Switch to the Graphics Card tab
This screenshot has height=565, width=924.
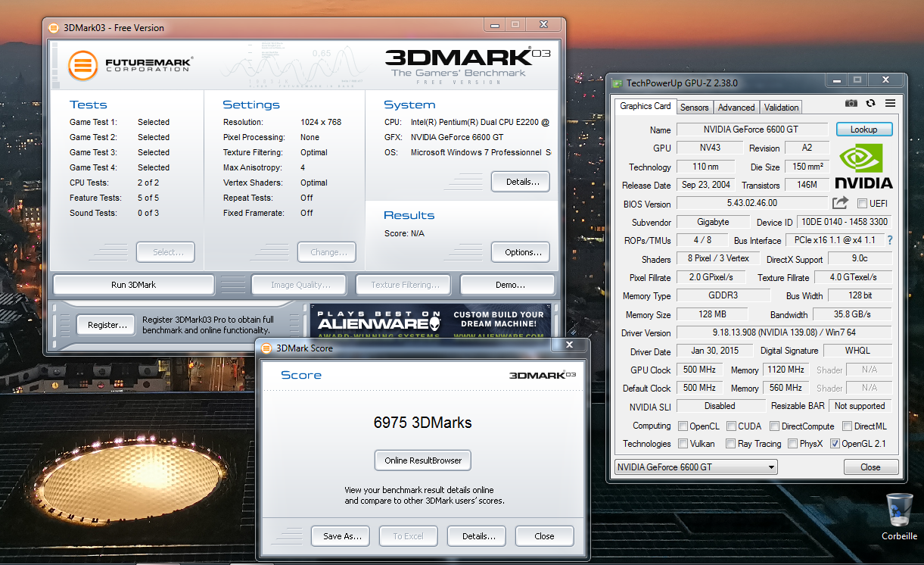(645, 107)
